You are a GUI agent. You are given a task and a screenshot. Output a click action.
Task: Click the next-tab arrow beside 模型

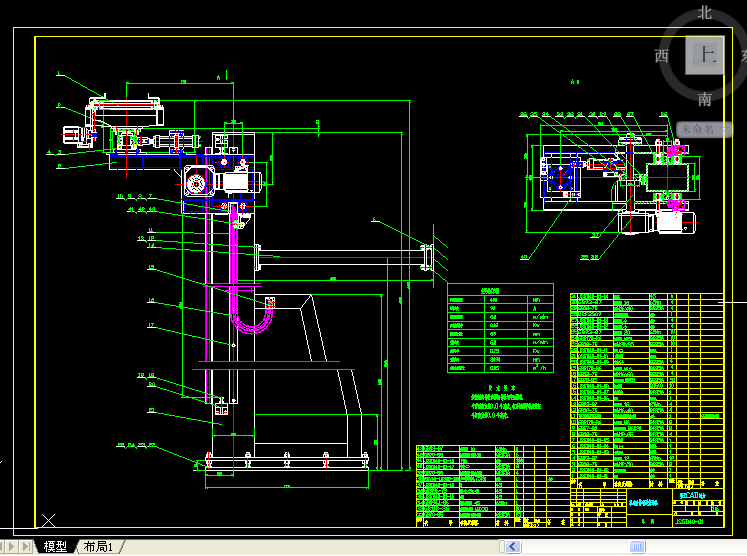tap(12, 546)
